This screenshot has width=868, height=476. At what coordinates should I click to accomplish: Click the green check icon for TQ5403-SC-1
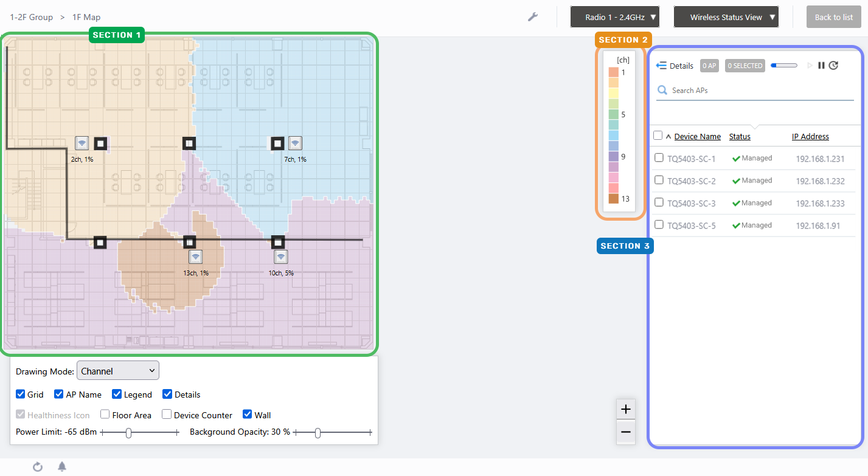pos(736,158)
